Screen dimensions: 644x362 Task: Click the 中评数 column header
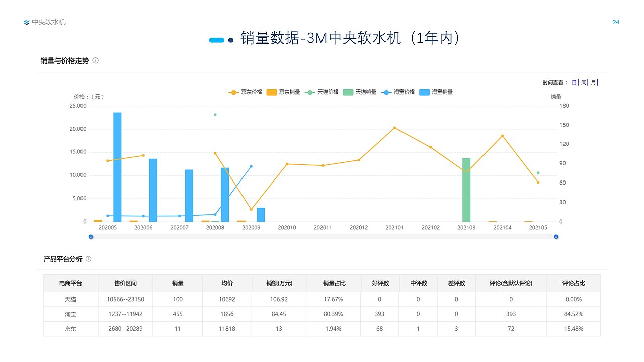[x=419, y=283]
